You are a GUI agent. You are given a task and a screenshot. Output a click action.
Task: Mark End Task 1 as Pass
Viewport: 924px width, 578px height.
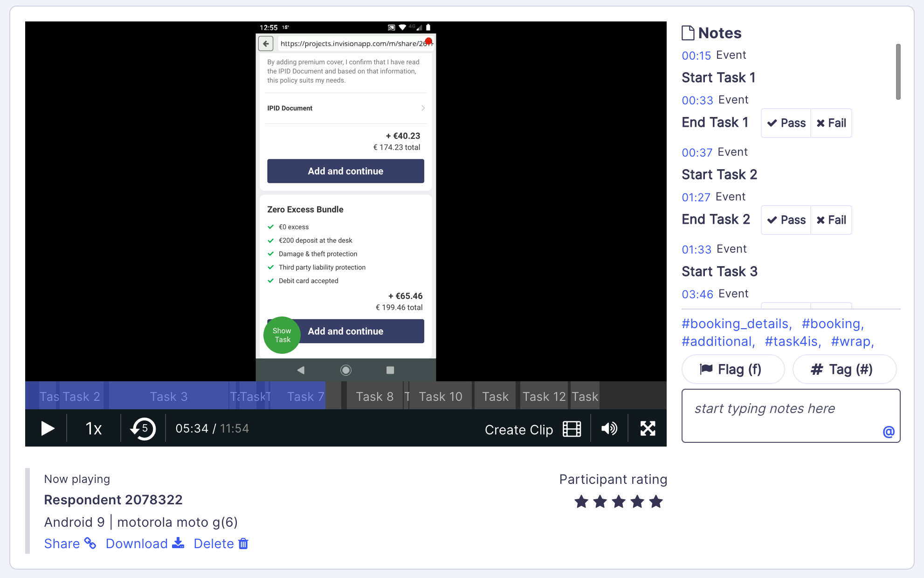(x=786, y=123)
